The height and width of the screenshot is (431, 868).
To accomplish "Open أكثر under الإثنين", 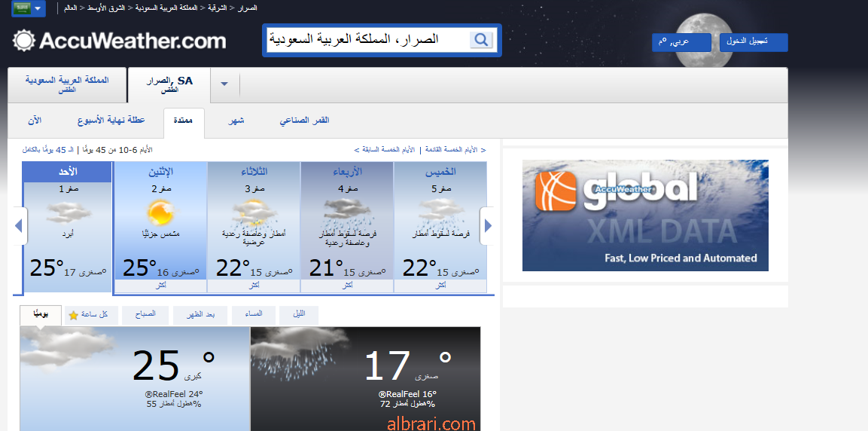I will pos(160,286).
